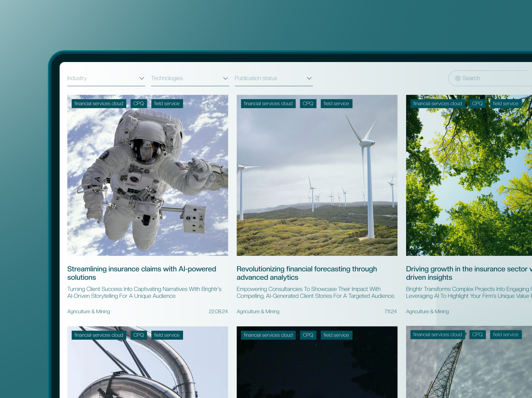Open the astronaut card thumbnail

(147, 178)
